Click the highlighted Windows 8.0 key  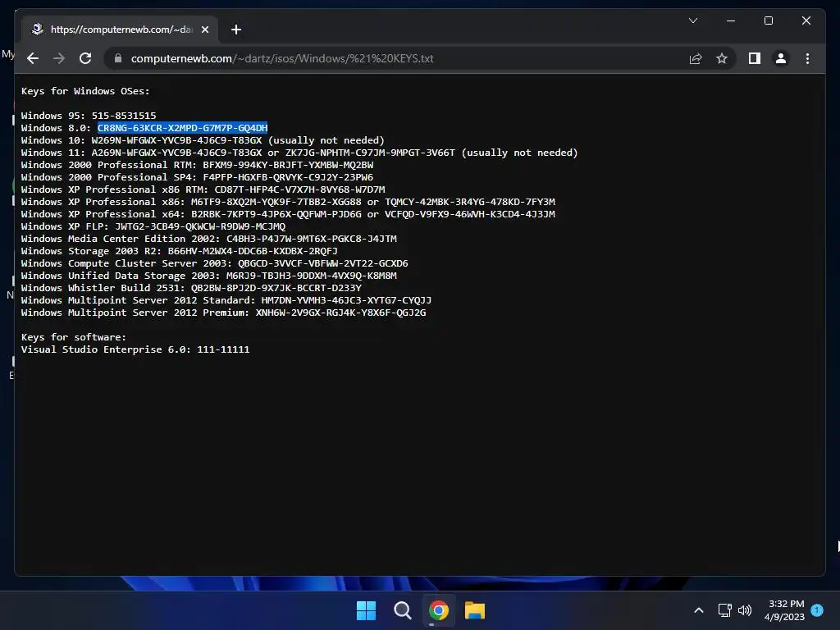182,128
